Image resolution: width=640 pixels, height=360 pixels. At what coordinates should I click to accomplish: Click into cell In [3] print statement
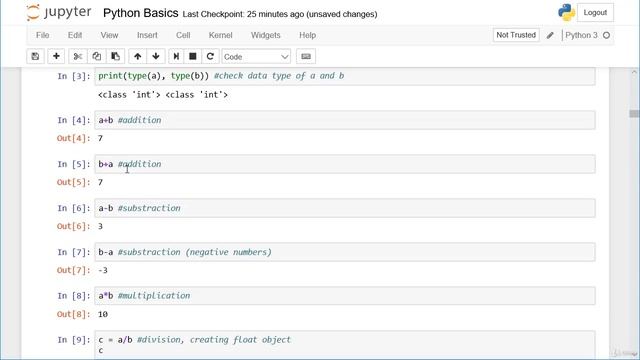pos(345,76)
